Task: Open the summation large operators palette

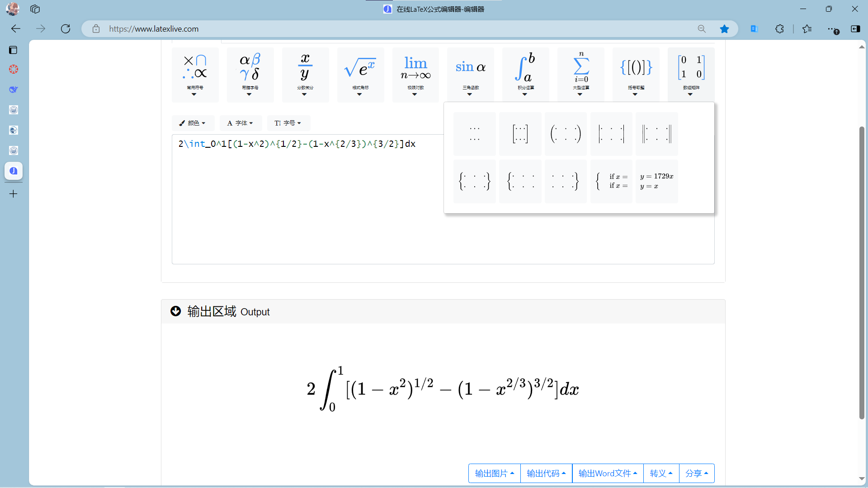Action: pos(580,75)
